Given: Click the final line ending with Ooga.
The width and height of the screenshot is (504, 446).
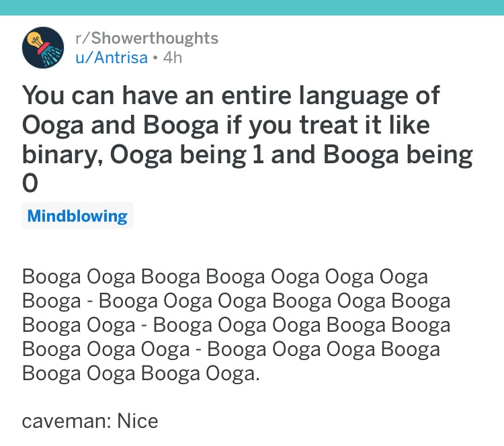Looking at the screenshot, I should tap(141, 373).
